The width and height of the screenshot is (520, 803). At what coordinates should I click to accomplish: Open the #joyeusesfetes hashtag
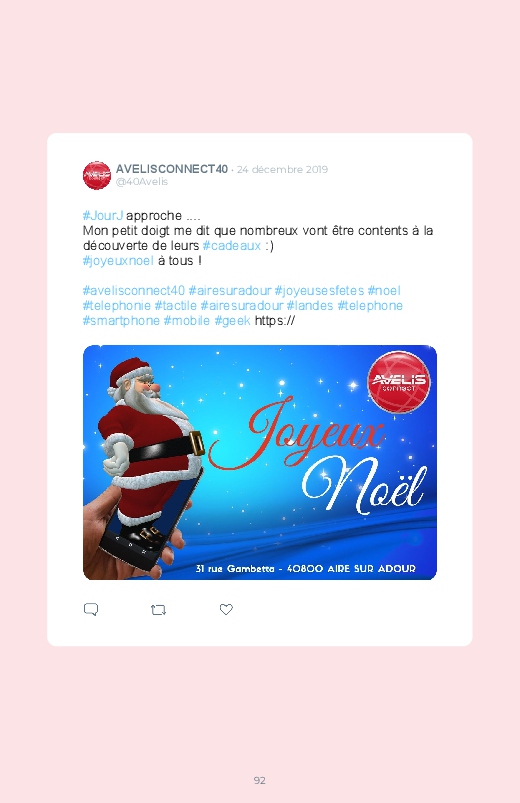point(319,291)
